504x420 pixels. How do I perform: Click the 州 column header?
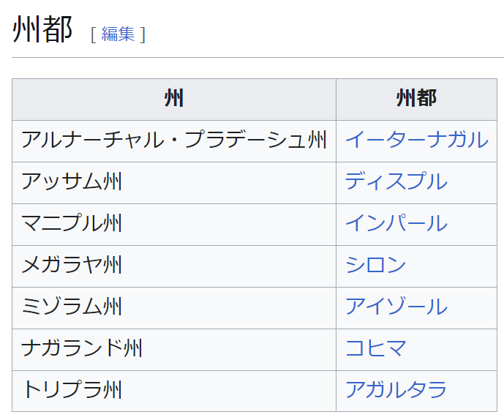pyautogui.click(x=174, y=99)
